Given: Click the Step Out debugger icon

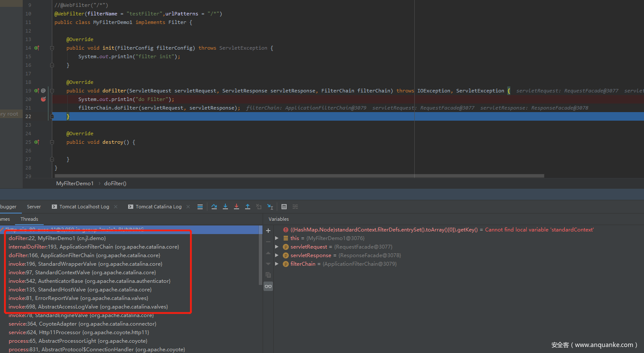Looking at the screenshot, I should (x=248, y=207).
